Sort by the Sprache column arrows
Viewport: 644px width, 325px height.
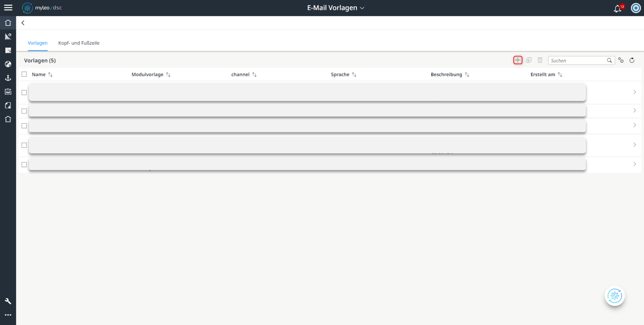pos(354,75)
